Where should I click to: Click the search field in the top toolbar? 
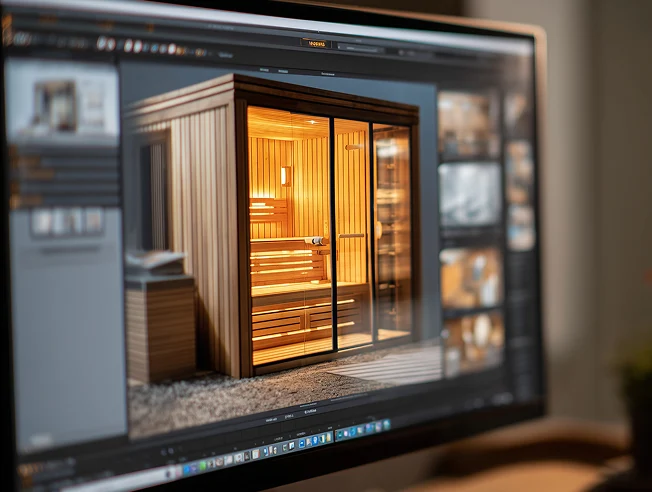358,47
